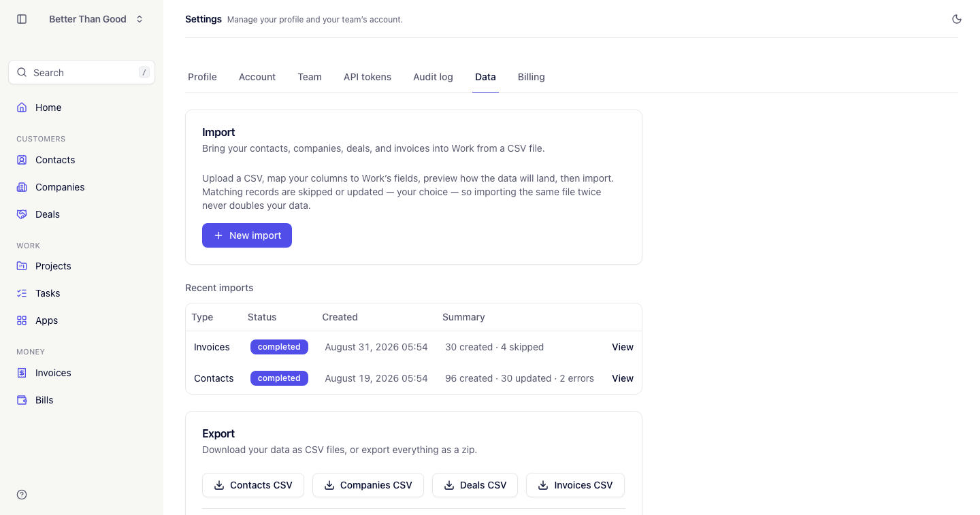Click the Summary column header
The width and height of the screenshot is (980, 515).
(463, 317)
